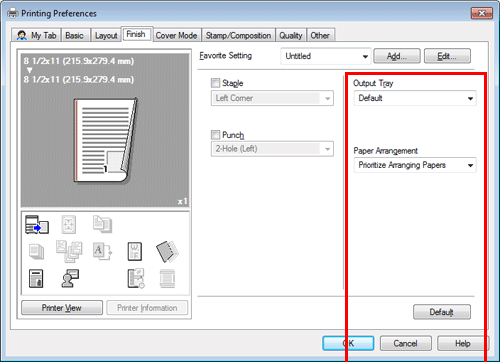Click the document icon with small lock
The image size is (500, 362).
pyautogui.click(x=36, y=279)
